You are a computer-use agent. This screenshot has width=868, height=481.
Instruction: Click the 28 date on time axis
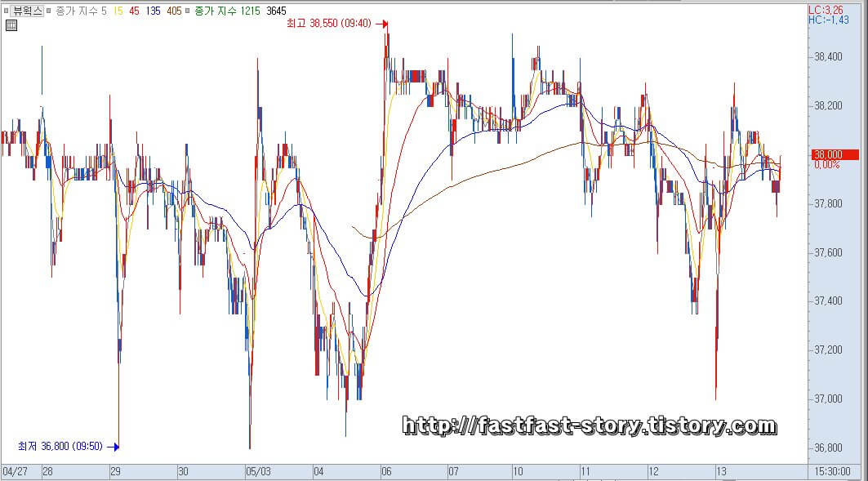point(48,471)
